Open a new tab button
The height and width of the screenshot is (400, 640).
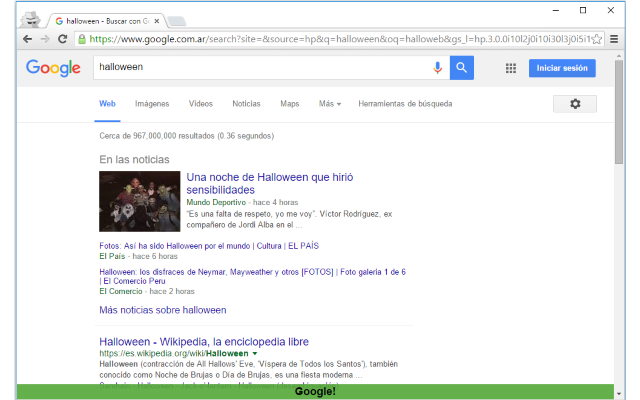177,21
